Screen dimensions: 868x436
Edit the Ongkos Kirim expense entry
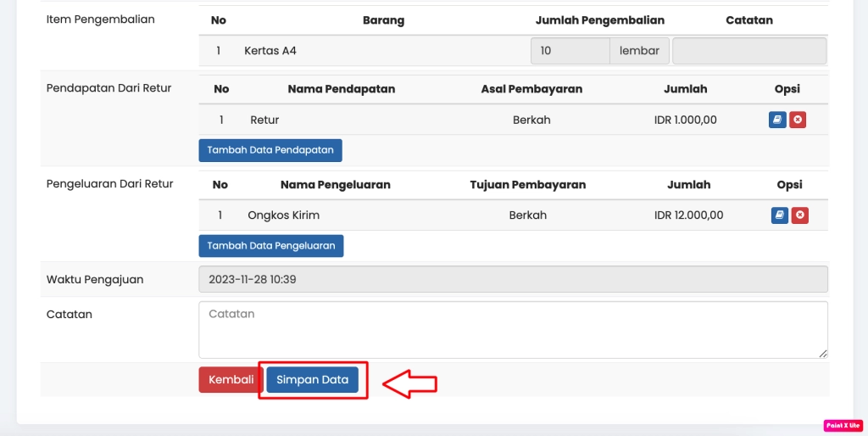(x=780, y=215)
